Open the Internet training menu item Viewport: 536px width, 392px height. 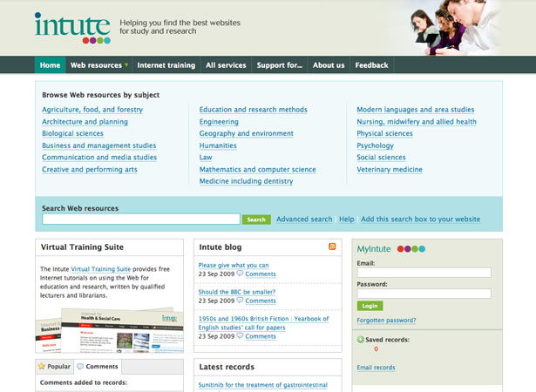click(x=166, y=65)
